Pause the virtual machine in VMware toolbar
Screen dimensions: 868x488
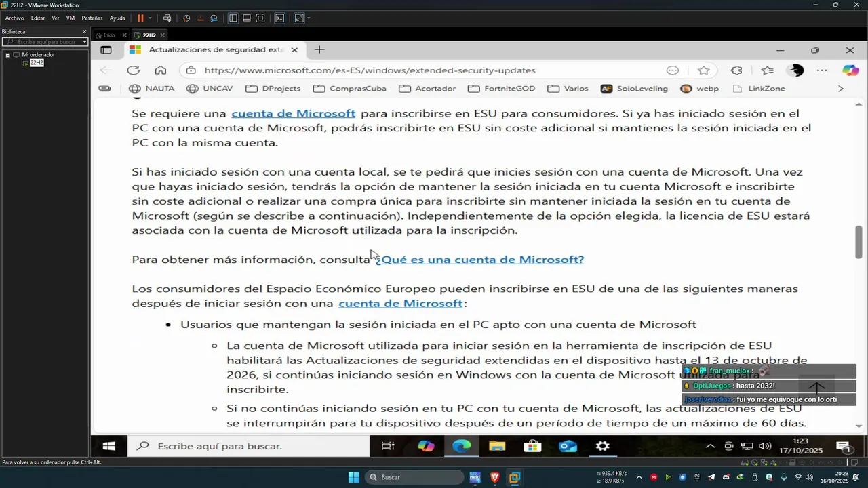140,18
